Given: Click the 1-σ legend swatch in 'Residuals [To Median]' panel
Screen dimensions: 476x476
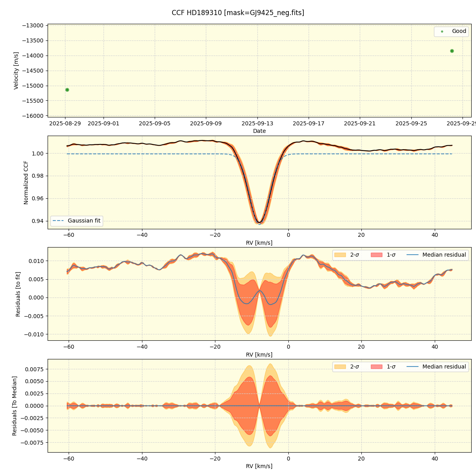Looking at the screenshot, I should 377,367.
